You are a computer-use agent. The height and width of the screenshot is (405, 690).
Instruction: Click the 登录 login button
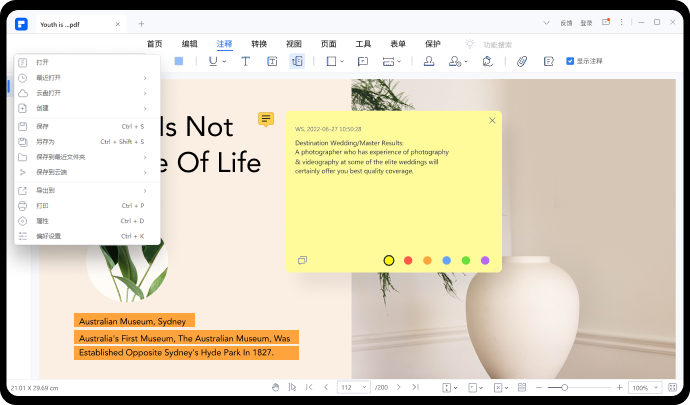[586, 22]
